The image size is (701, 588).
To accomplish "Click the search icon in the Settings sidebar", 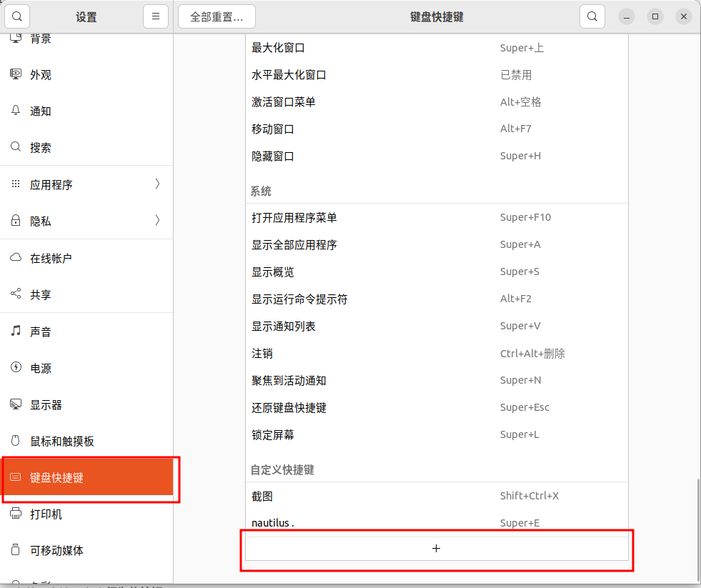I will pos(16,16).
